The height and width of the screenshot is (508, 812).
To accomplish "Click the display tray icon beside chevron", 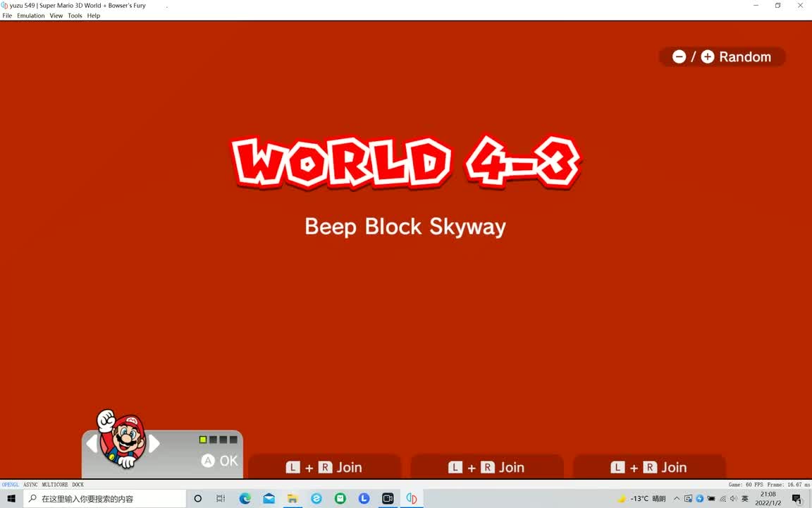I will click(688, 499).
